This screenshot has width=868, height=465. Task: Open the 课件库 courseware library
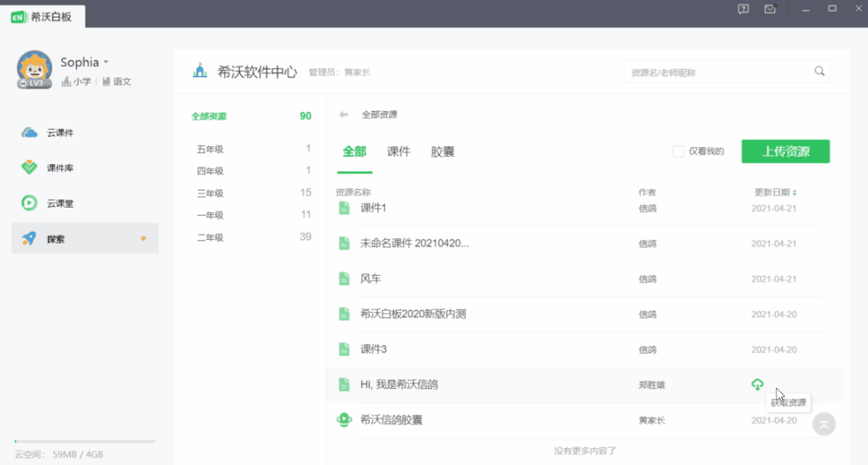(60, 168)
